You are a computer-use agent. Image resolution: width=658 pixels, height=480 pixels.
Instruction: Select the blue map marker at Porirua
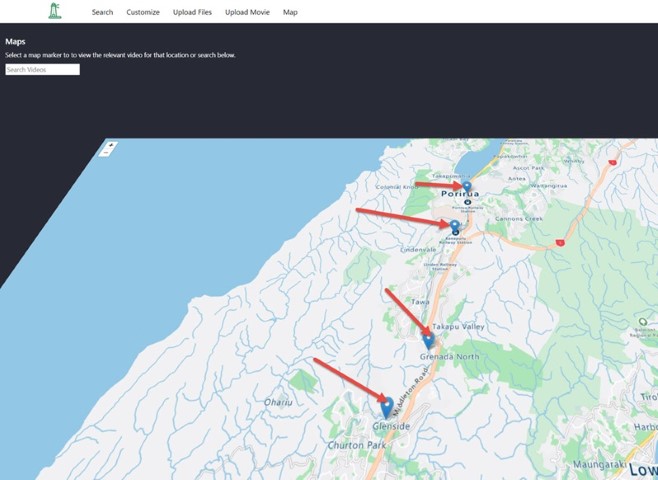[466, 185]
